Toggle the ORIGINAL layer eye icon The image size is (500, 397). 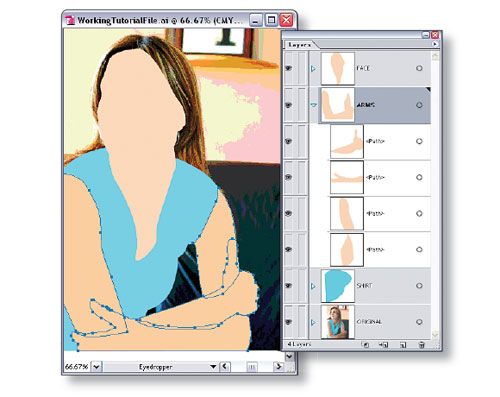click(x=289, y=322)
